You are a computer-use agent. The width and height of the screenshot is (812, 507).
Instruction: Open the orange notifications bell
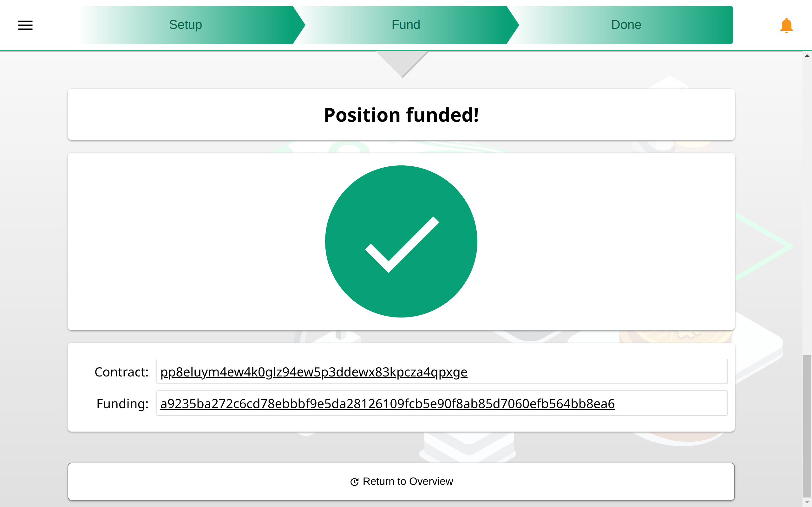(786, 25)
